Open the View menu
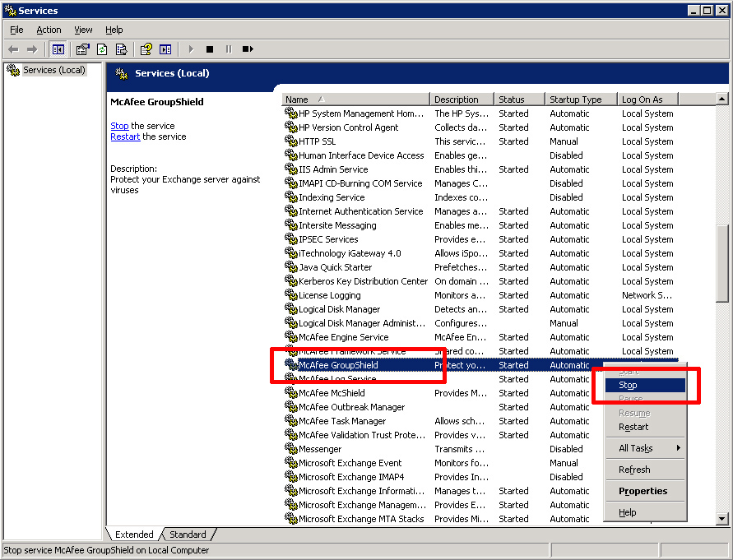733x560 pixels. (x=83, y=30)
